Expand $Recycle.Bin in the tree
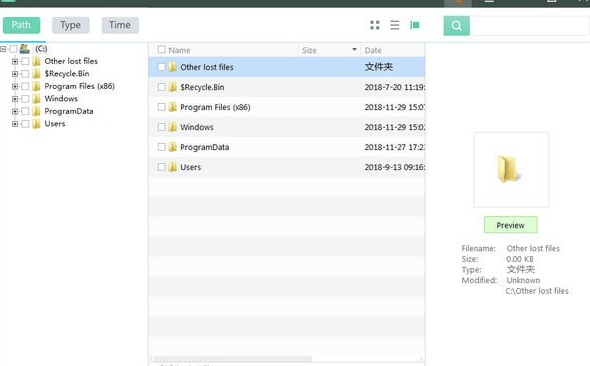 [x=15, y=74]
